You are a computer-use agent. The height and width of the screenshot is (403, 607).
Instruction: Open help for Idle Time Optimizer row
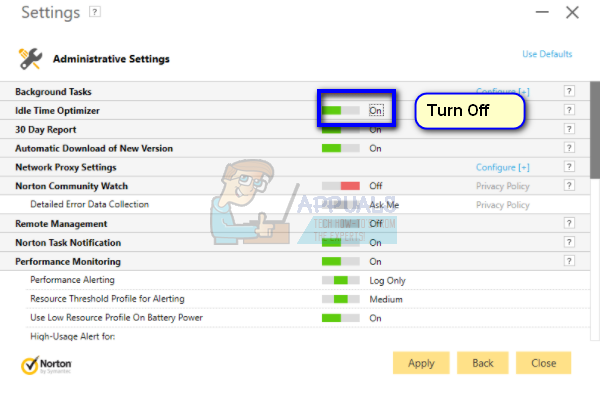pyautogui.click(x=569, y=110)
